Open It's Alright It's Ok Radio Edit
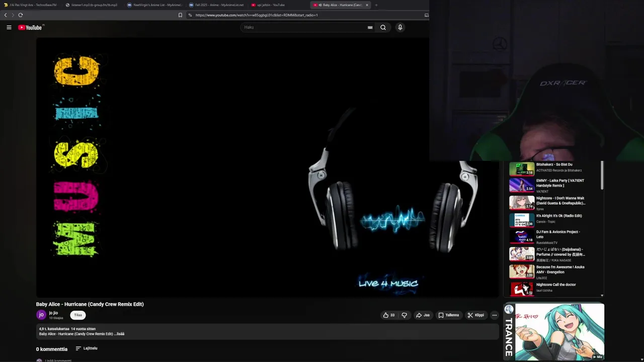The height and width of the screenshot is (362, 644). (x=559, y=216)
